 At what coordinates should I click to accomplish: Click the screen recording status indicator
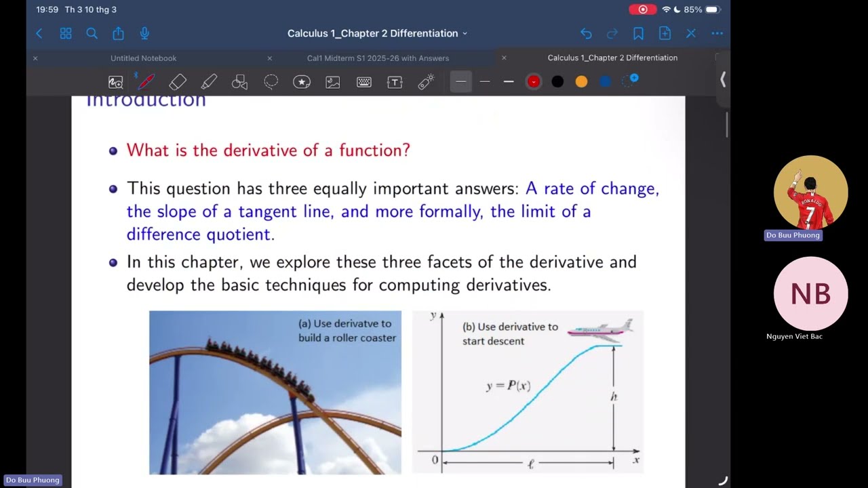(x=642, y=9)
